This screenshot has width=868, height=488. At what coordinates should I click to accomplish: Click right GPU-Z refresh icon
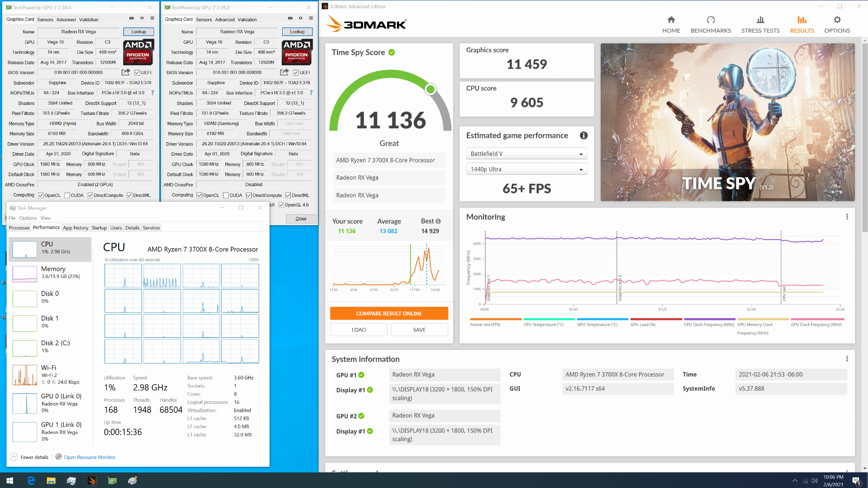(300, 18)
